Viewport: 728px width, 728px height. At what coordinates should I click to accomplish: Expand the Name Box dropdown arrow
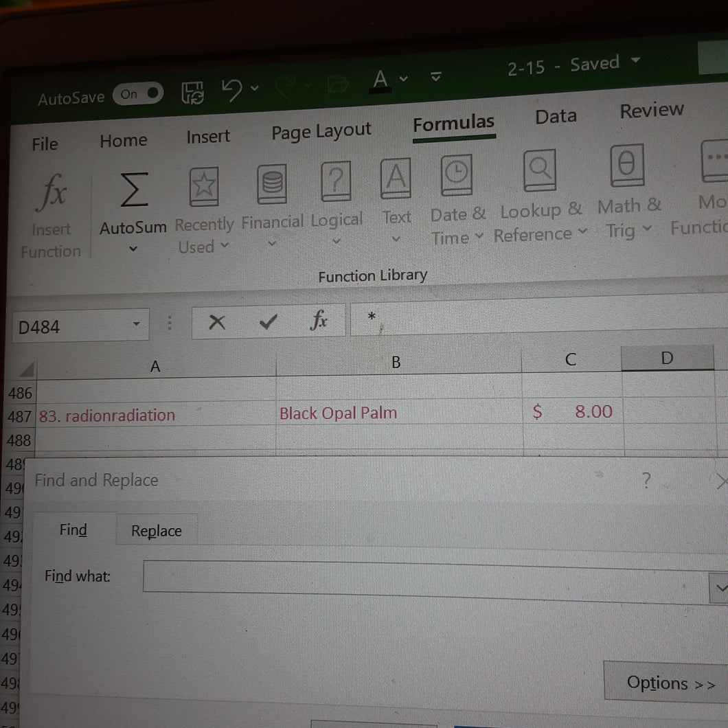pyautogui.click(x=136, y=323)
